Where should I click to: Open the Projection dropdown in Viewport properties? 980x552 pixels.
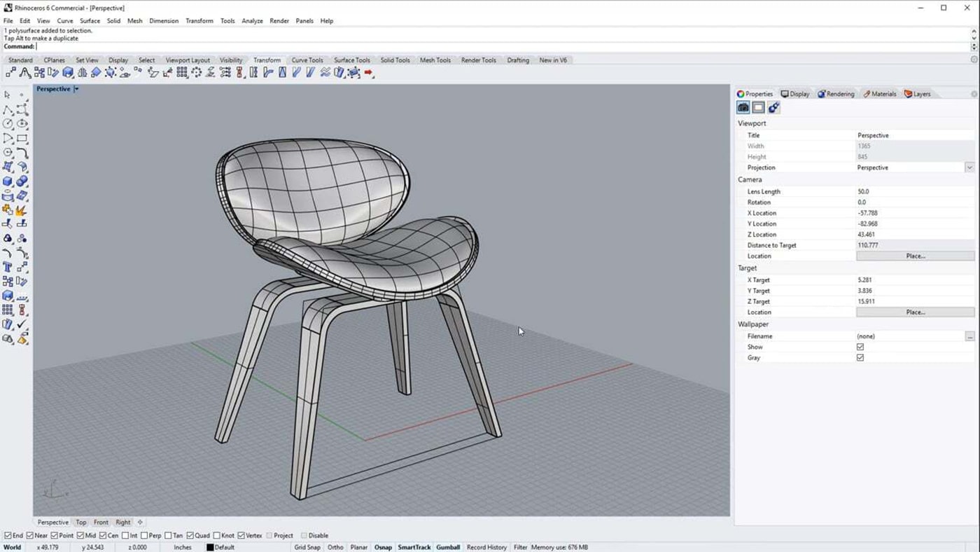pyautogui.click(x=969, y=167)
